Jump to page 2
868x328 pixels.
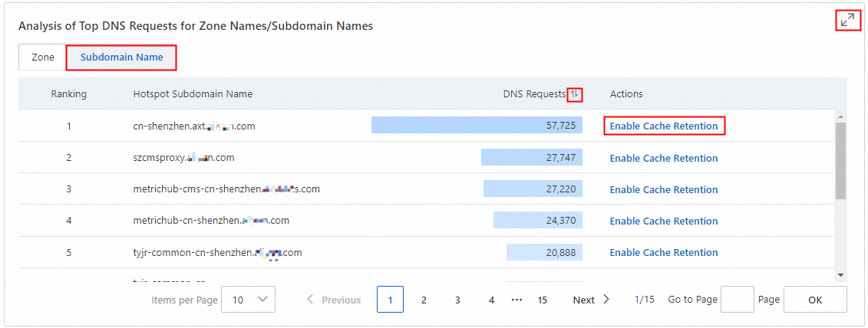click(x=424, y=300)
